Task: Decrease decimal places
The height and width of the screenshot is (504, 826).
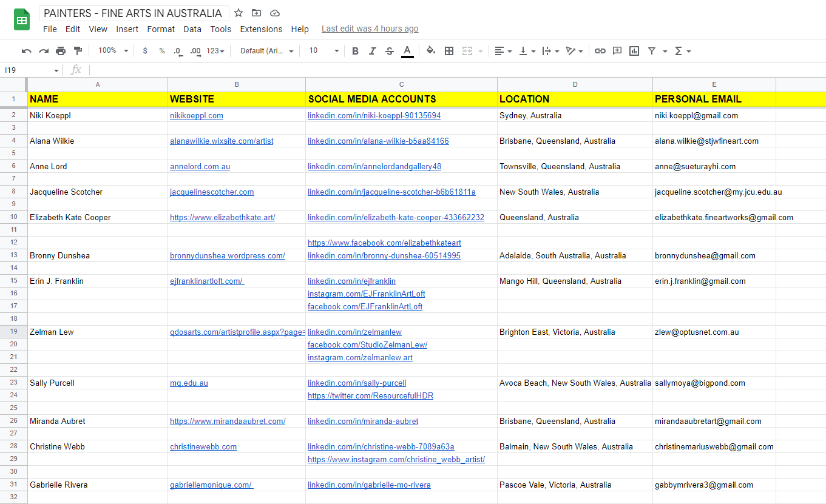Action: pos(178,51)
